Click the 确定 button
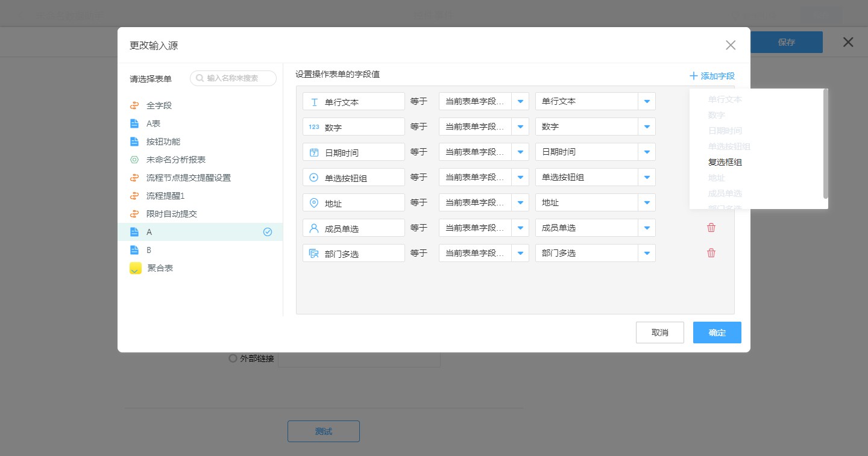 tap(717, 333)
